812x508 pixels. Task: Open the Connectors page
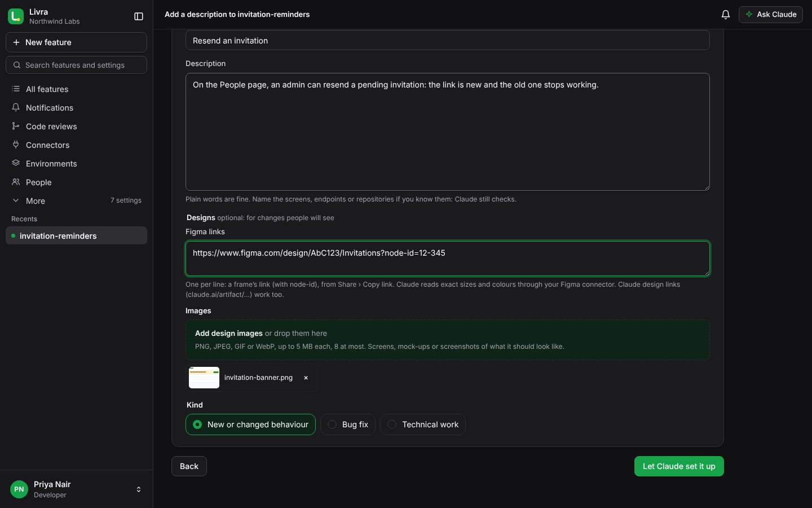pos(76,145)
